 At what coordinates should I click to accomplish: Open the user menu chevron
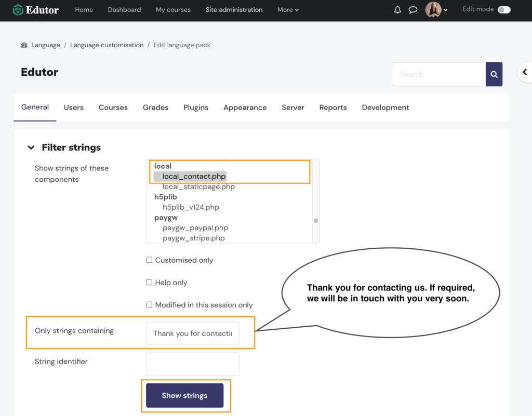[446, 9]
